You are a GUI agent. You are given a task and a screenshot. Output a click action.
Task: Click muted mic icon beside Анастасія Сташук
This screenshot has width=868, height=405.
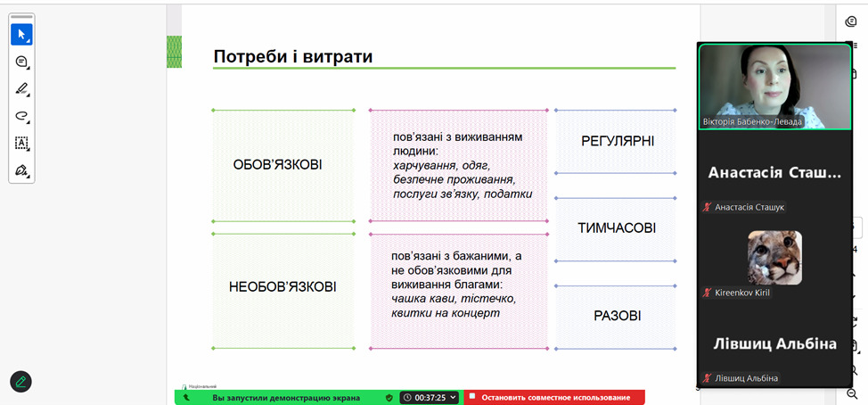click(708, 207)
